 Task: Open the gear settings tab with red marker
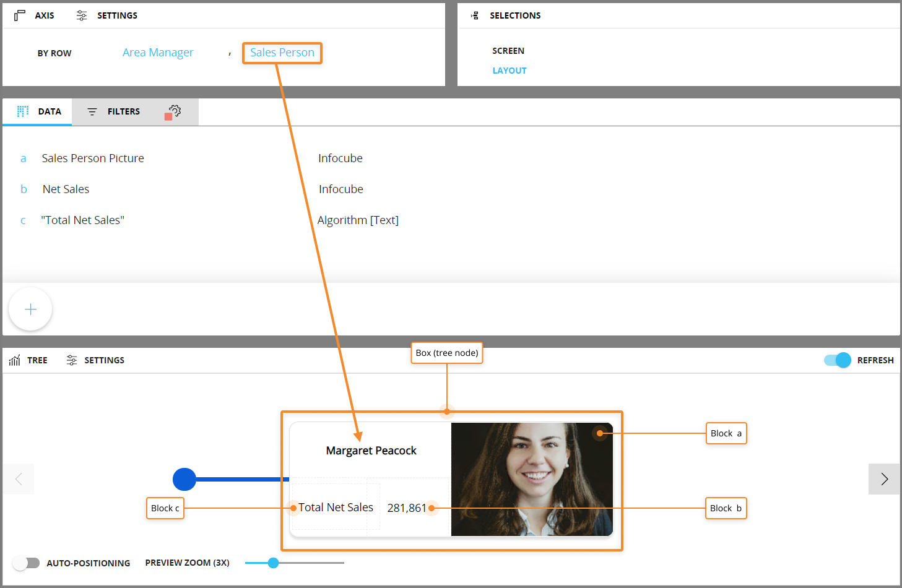tap(174, 111)
